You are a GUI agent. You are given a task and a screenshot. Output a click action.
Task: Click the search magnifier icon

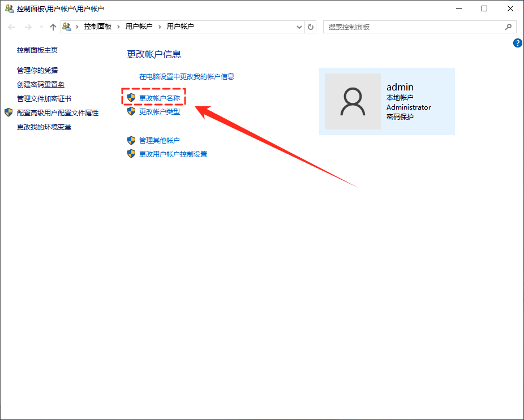point(508,27)
